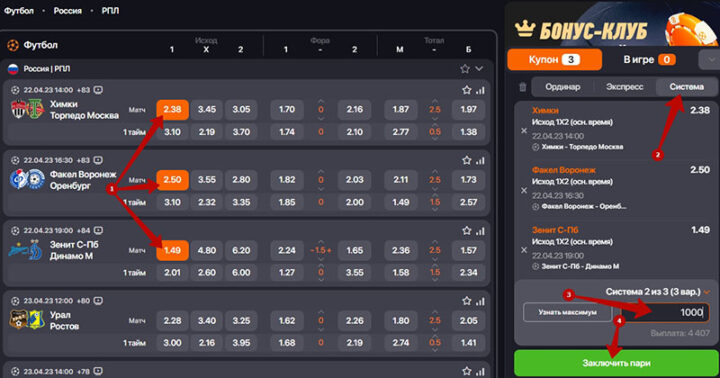This screenshot has height=378, width=720.
Task: Favorite the Химки – Торпедо Москва match star
Action: 467,90
